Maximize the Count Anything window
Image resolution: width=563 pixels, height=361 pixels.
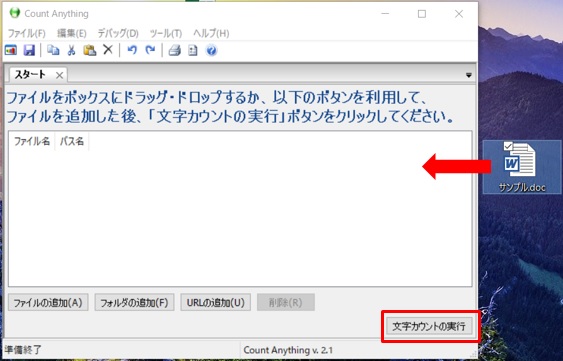[x=422, y=14]
